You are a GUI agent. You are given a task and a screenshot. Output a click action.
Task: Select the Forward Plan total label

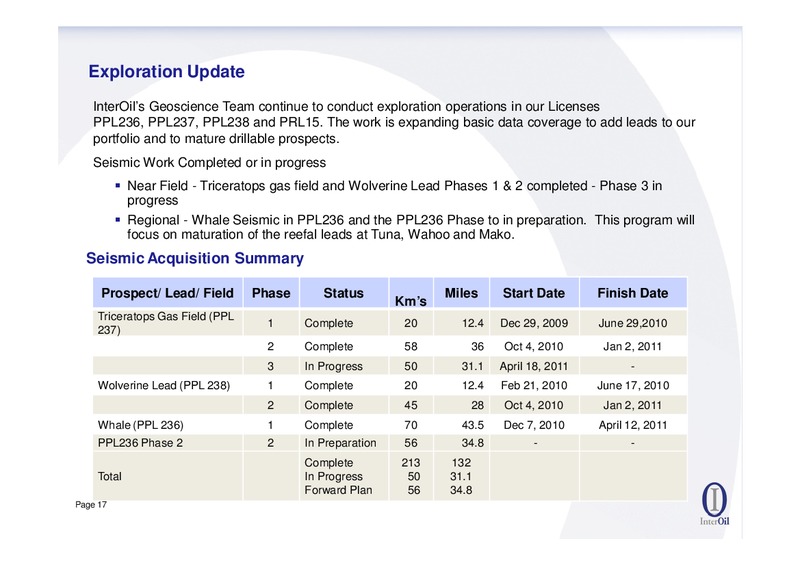pos(338,490)
